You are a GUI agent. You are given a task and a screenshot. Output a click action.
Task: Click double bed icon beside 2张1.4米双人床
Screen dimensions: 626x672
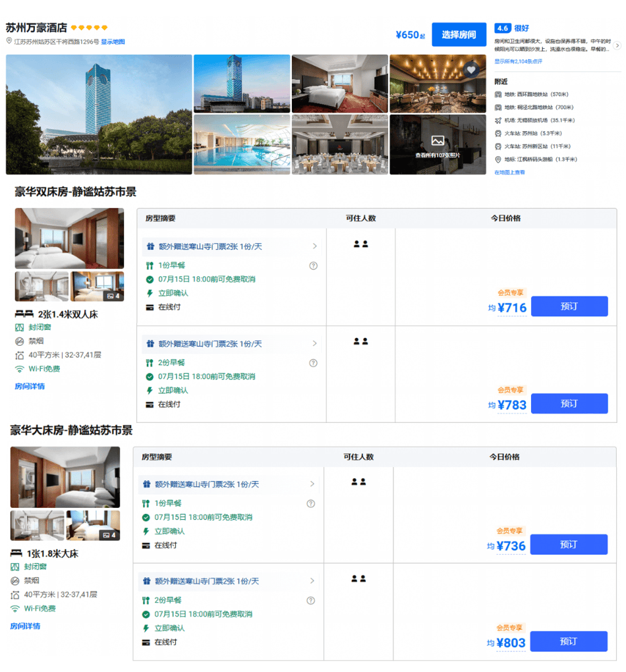[x=24, y=314]
